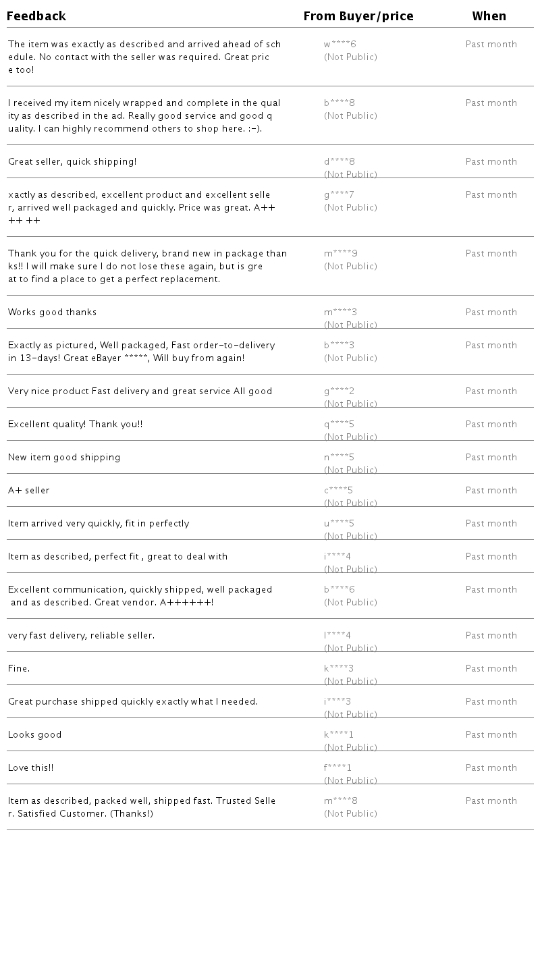Click buyer m****9 username
The height and width of the screenshot is (980, 540).
[x=341, y=254]
